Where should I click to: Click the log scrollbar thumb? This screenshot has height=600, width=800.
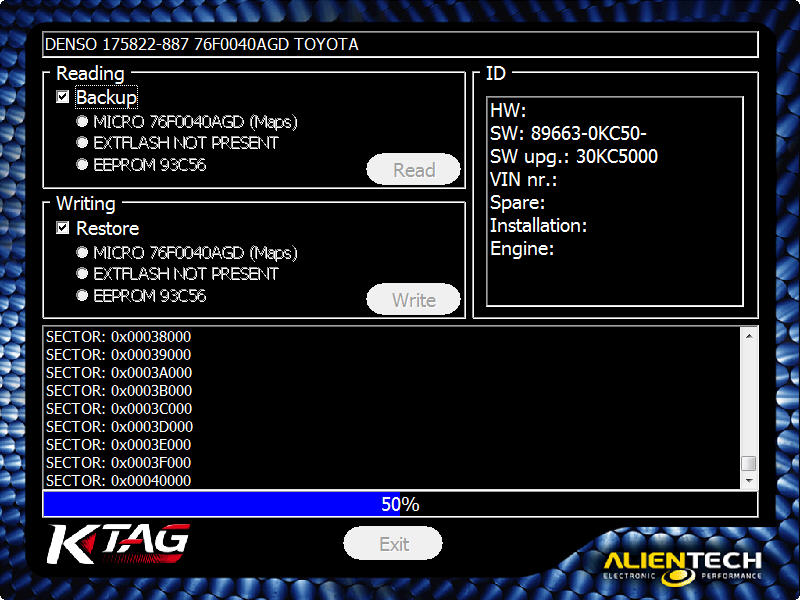click(748, 463)
